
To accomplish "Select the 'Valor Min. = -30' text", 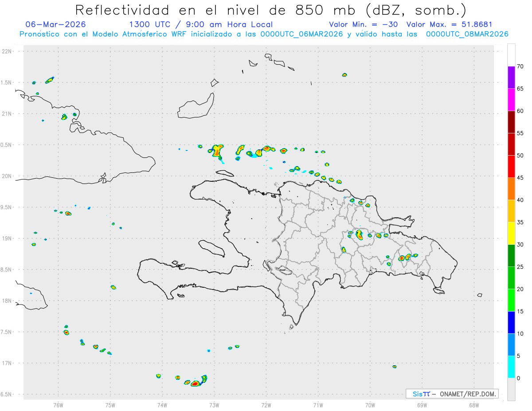I will [x=364, y=24].
